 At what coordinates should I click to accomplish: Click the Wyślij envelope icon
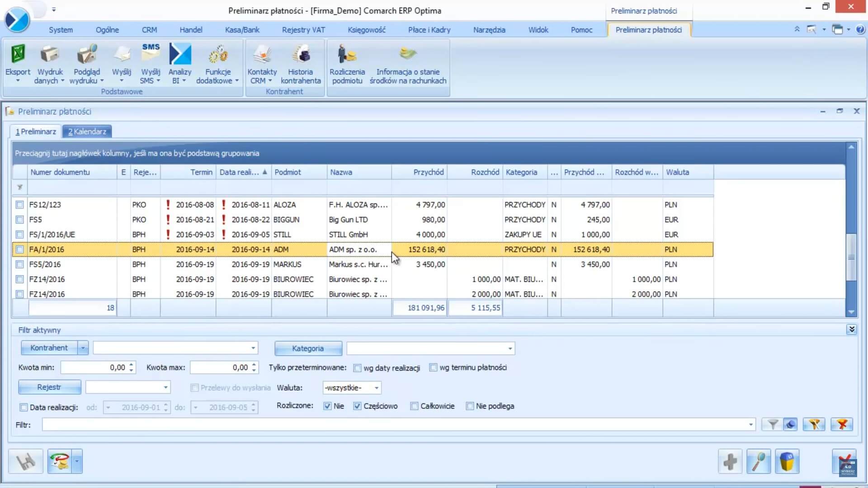[122, 55]
